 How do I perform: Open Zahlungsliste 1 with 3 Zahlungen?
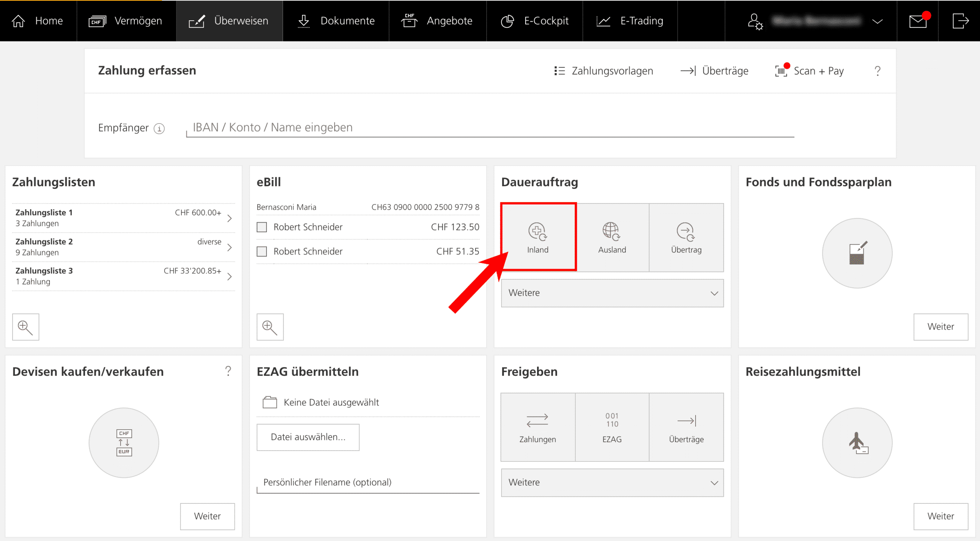coord(124,218)
